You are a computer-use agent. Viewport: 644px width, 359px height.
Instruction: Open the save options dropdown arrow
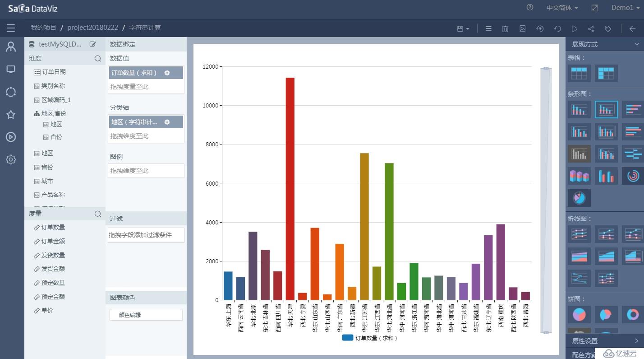click(x=468, y=29)
